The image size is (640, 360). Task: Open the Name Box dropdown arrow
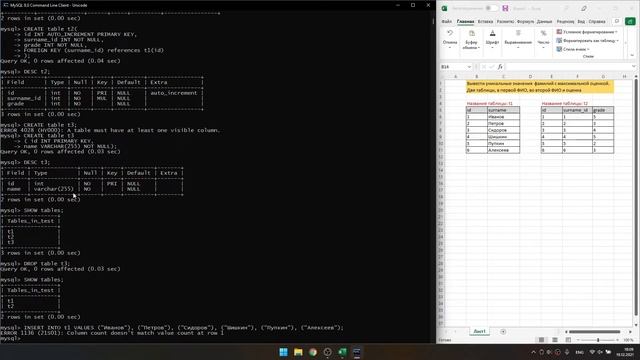coord(469,67)
